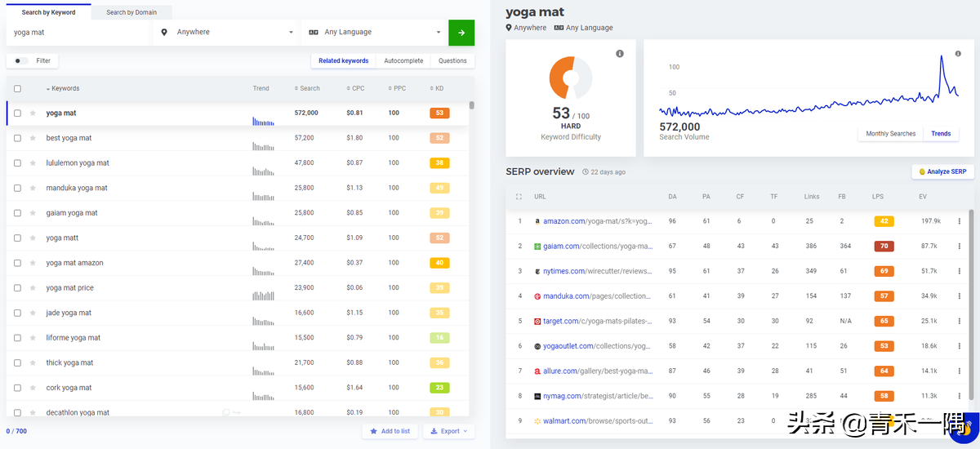Star the 'yoga mat price' keyword

click(x=33, y=288)
